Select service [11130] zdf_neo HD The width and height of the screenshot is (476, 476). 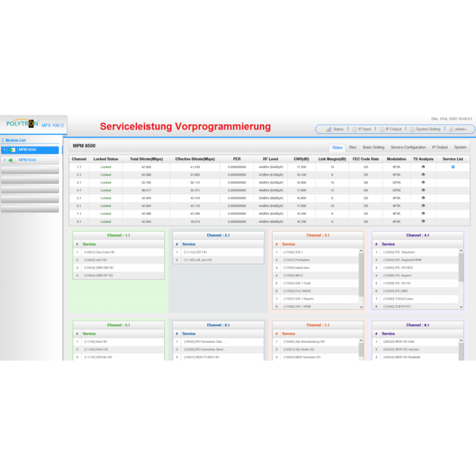pos(218,260)
